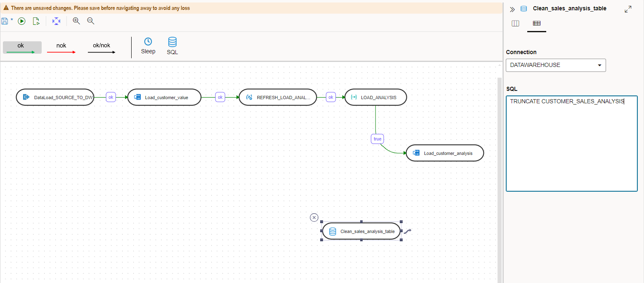This screenshot has width=644, height=283.
Task: Click the DataLoad_SOURCE_TO_DW node icon
Action: pyautogui.click(x=26, y=97)
